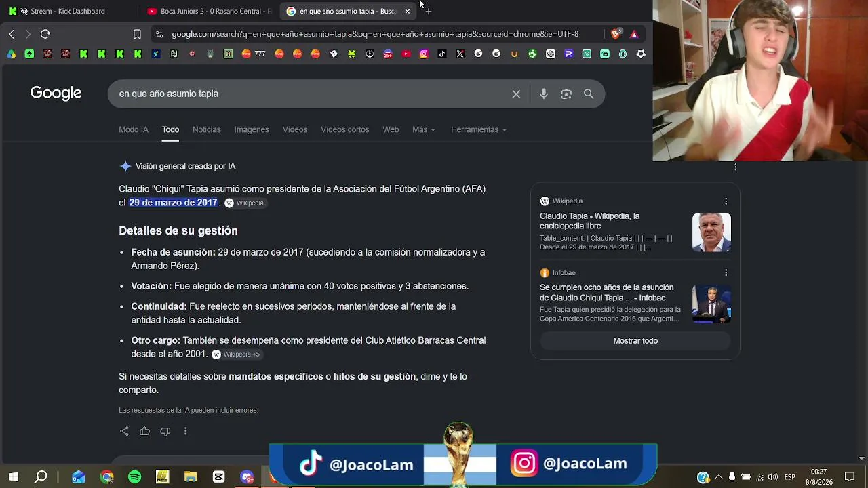This screenshot has width=868, height=488.
Task: Give thumbs down to the AI overview
Action: [x=165, y=431]
